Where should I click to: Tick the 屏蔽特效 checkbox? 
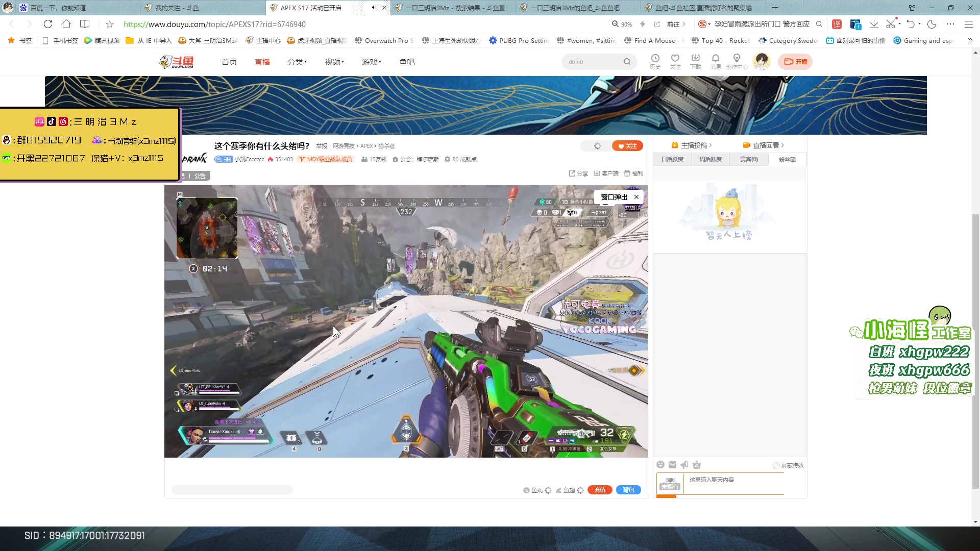tap(776, 465)
